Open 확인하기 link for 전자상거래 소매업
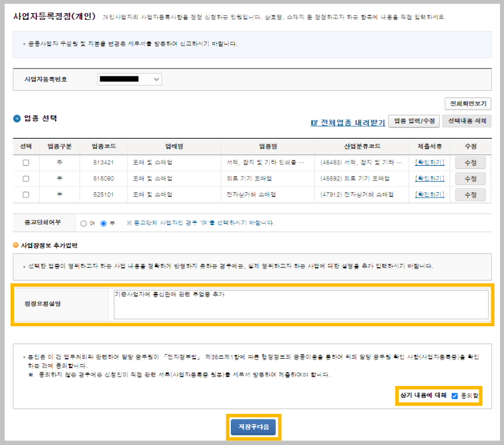Image resolution: width=504 pixels, height=445 pixels. [430, 194]
